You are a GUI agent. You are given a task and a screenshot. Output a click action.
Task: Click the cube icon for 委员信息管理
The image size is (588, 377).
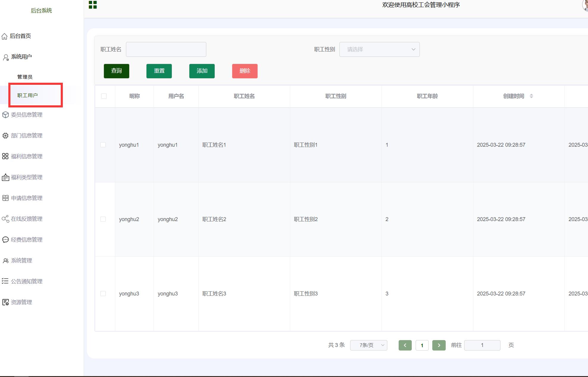click(x=5, y=115)
